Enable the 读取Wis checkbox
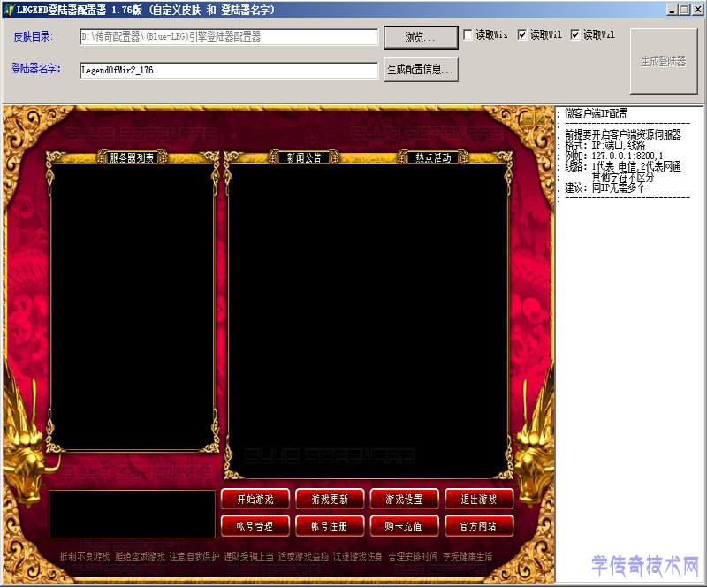 pos(468,35)
